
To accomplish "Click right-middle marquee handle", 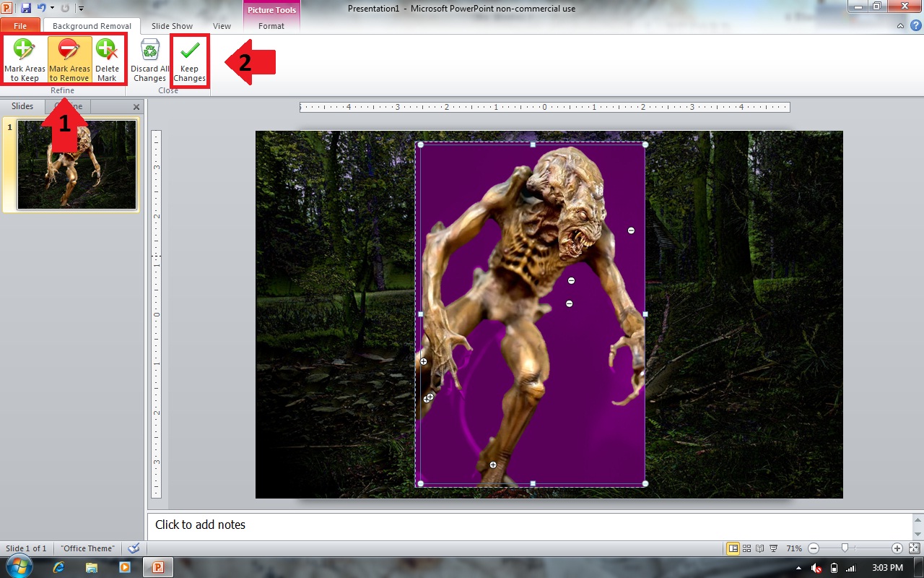I will (645, 314).
